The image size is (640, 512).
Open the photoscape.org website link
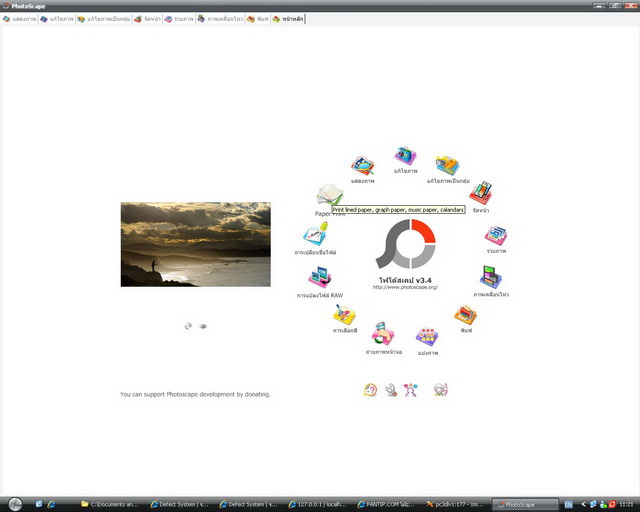click(405, 287)
